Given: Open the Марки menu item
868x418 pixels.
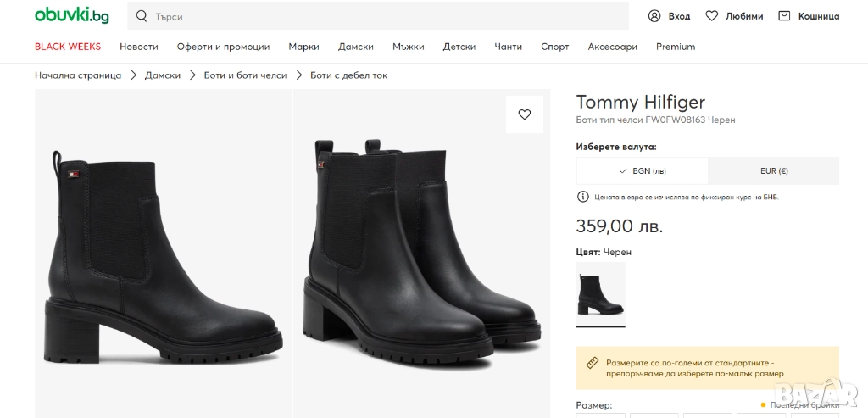Looking at the screenshot, I should coord(303,47).
